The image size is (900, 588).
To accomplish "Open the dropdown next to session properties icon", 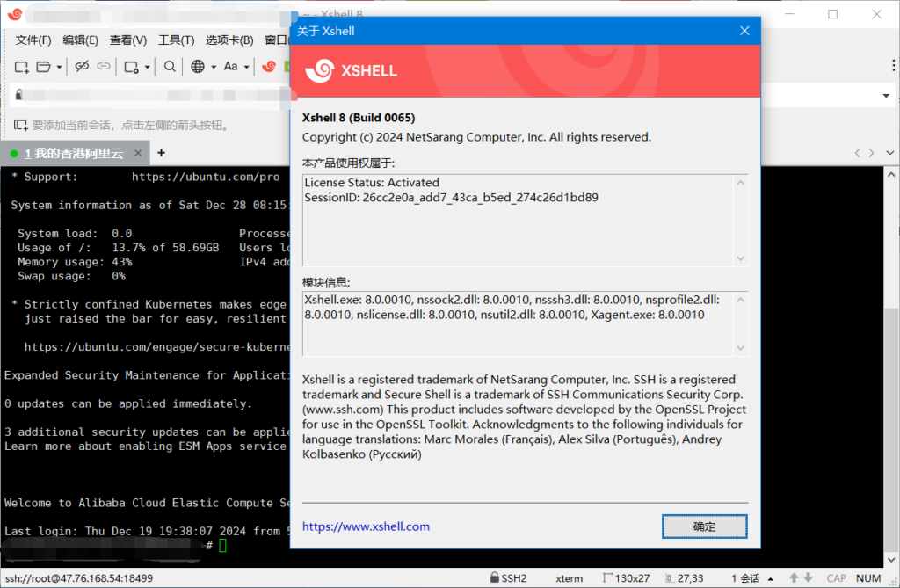I will [147, 67].
